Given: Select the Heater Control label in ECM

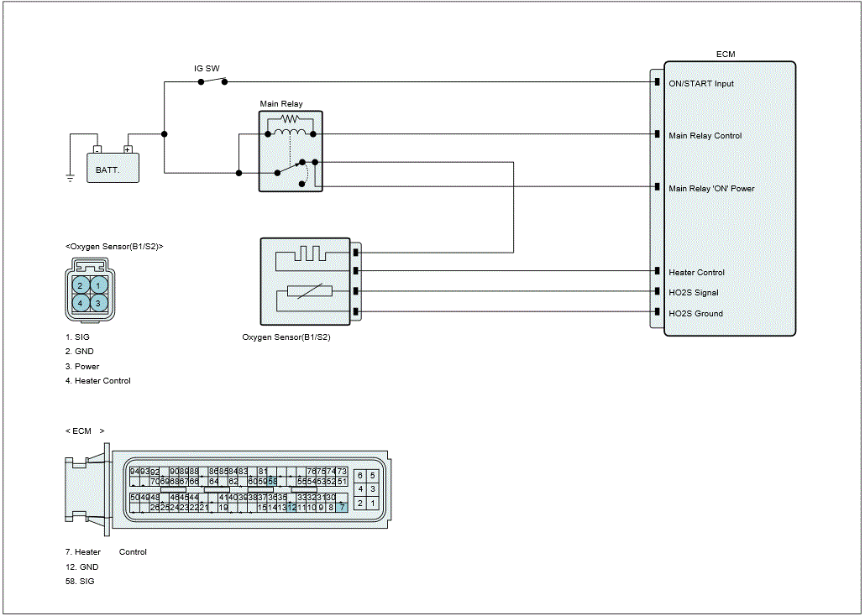Looking at the screenshot, I should (x=696, y=273).
